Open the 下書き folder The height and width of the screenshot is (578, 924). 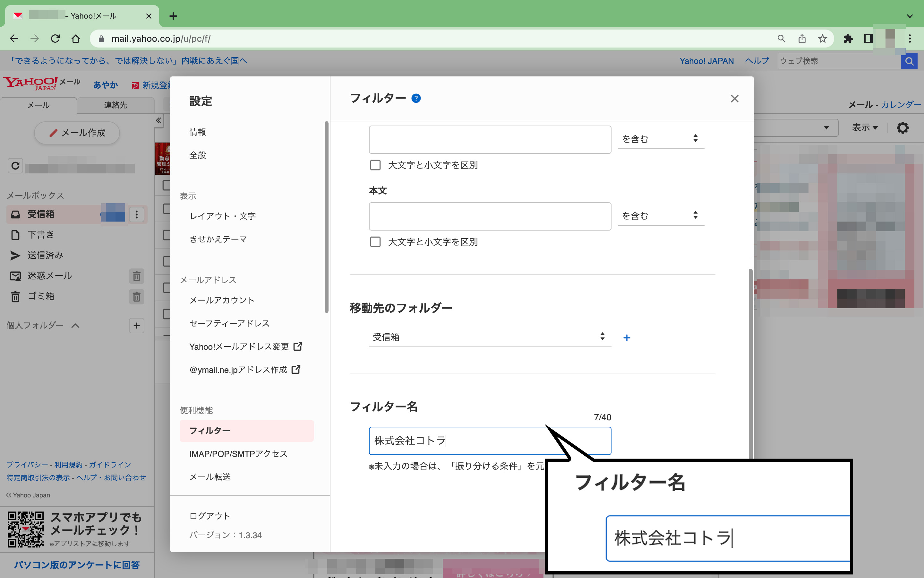point(41,235)
